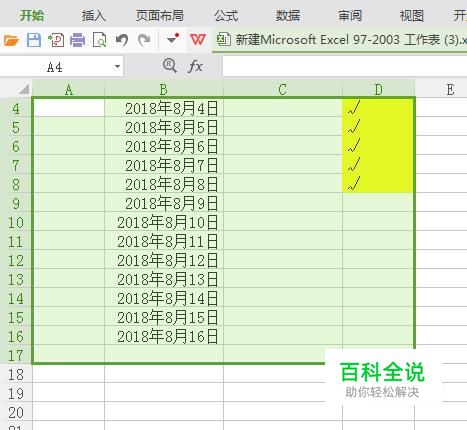
Task: Select row 17 header
Action: [x=16, y=356]
